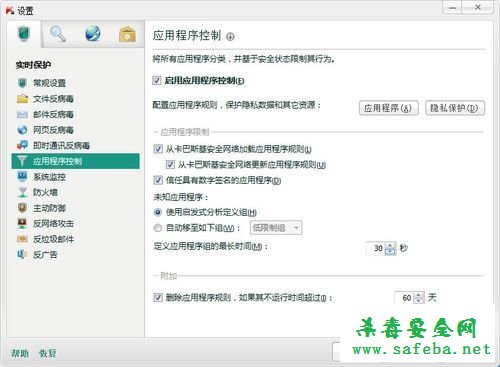
Task: Click the 反网络攻击 icon
Action: point(22,223)
